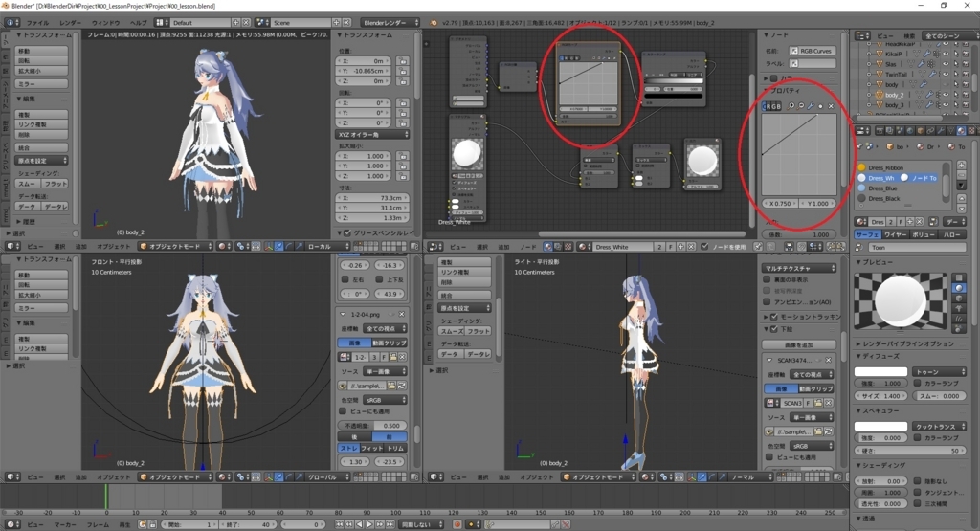Open the マルチテクスチャ shading dropdown
Image resolution: width=980 pixels, height=531 pixels.
tap(799, 268)
